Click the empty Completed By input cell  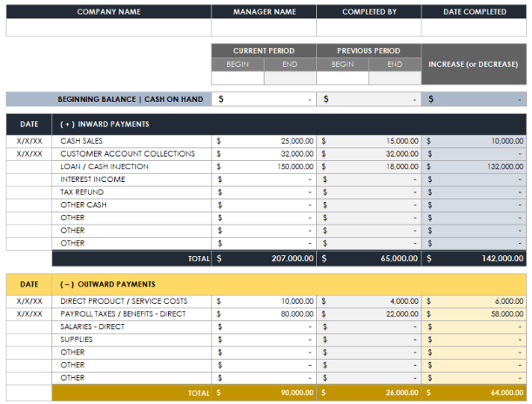click(x=369, y=27)
